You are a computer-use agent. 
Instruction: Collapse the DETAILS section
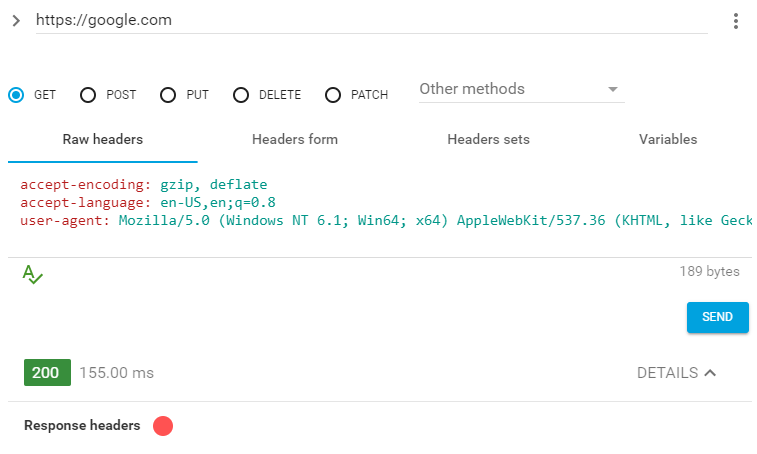pyautogui.click(x=676, y=373)
